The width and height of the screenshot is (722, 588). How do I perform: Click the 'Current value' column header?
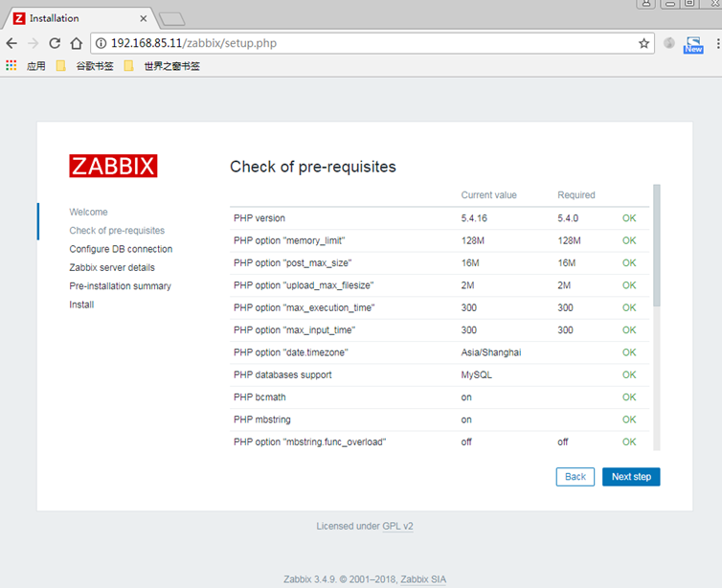(x=489, y=195)
